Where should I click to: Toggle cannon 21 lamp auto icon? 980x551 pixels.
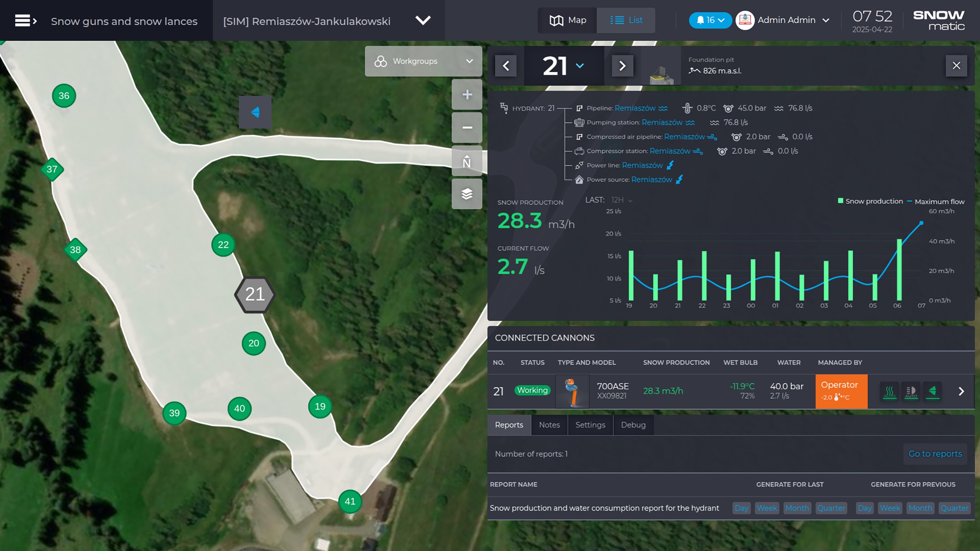(x=911, y=391)
